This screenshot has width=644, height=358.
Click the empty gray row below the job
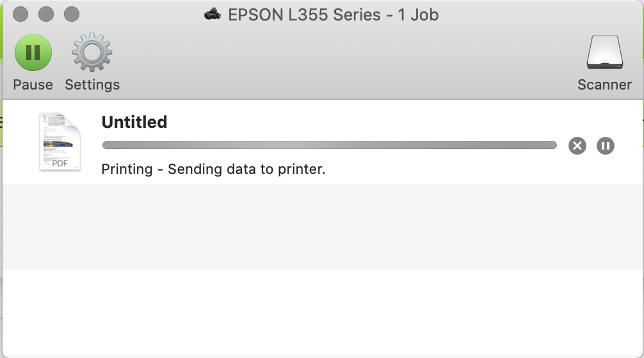pos(322,226)
